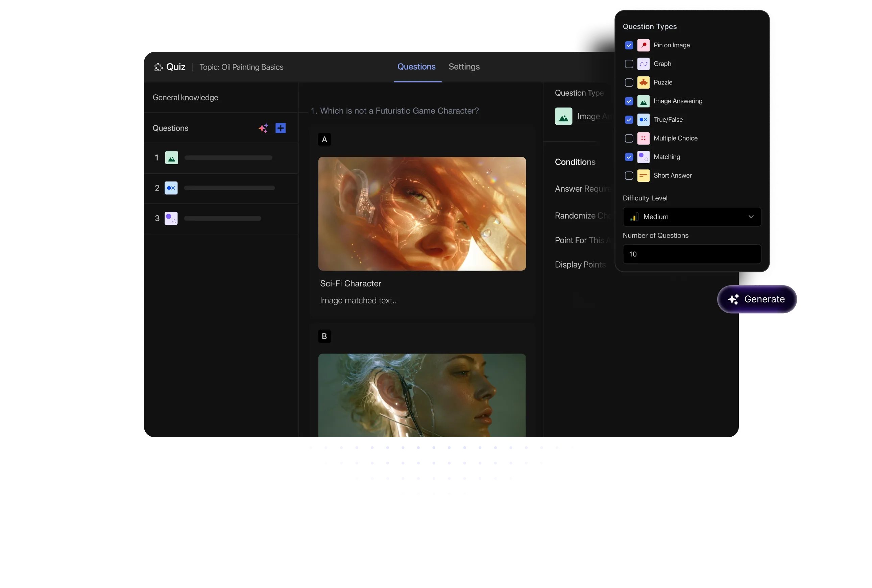
Task: Click the Image Answering type icon in popup
Action: (x=643, y=101)
